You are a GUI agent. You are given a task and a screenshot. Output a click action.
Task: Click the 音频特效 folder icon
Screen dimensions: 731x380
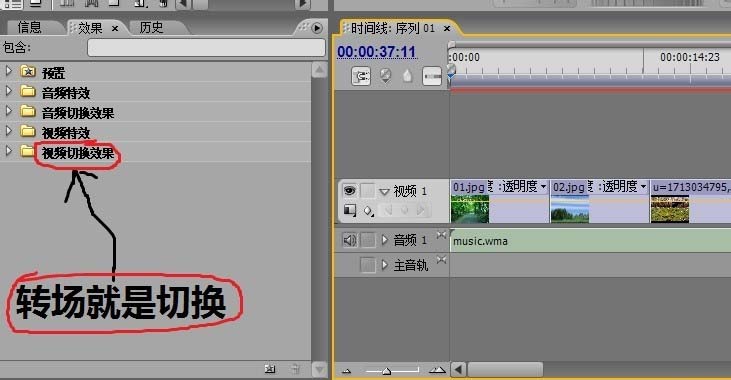28,91
